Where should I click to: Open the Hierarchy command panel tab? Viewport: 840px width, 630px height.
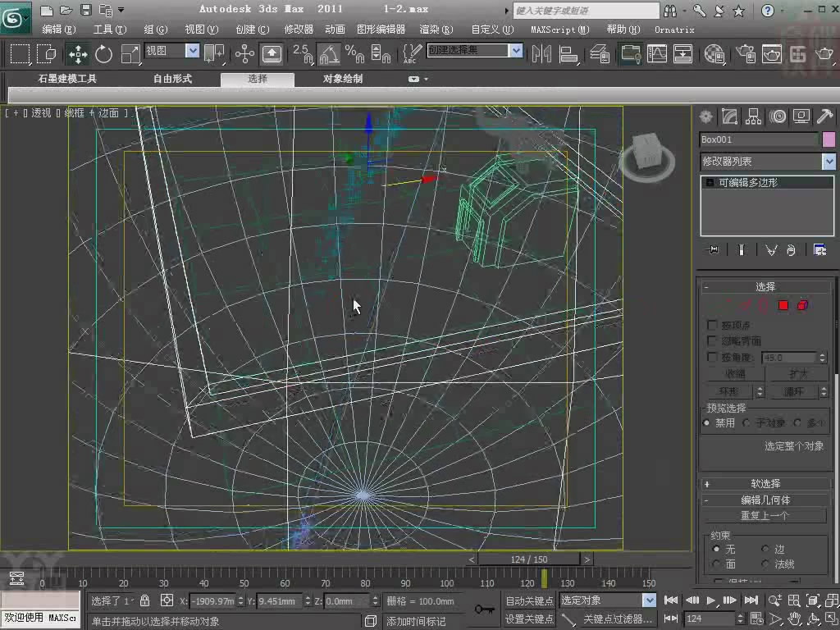753,116
